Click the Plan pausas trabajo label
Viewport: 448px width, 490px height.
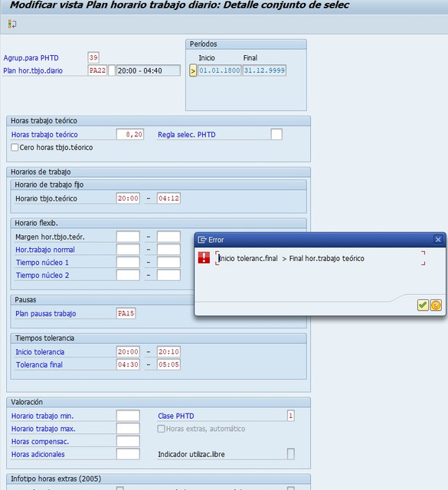pos(46,313)
